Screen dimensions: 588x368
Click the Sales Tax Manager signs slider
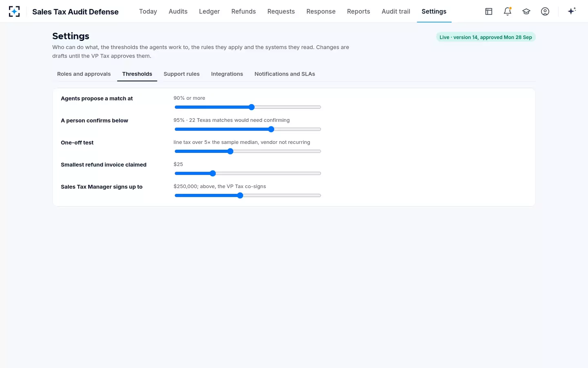pos(247,195)
